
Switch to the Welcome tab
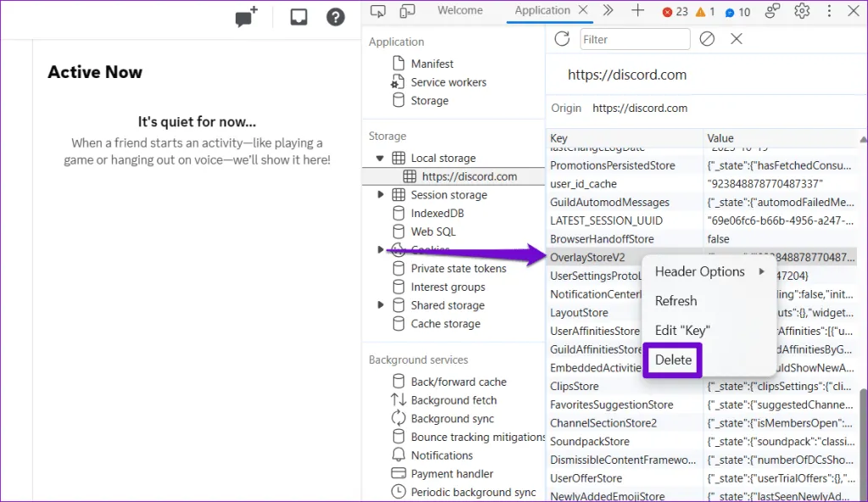tap(459, 11)
